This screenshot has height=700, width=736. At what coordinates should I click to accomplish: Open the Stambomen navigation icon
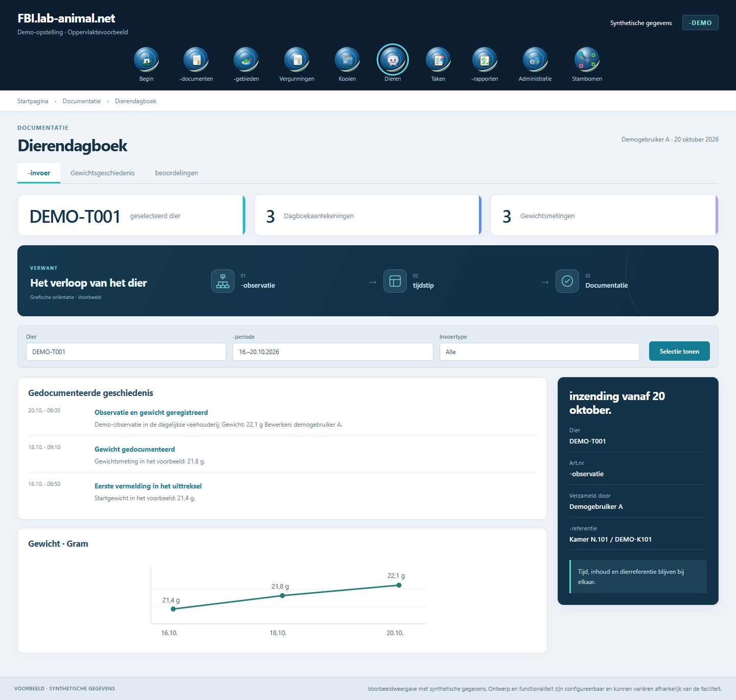tap(587, 60)
